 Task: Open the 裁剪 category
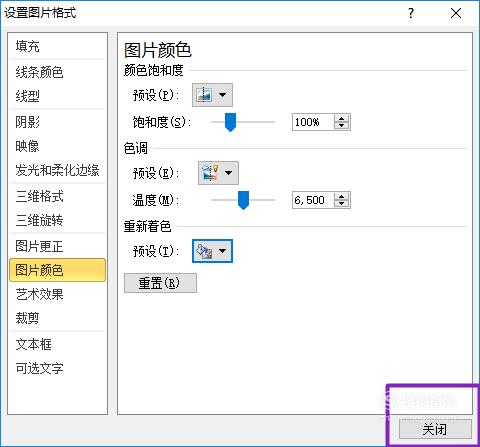coord(57,318)
